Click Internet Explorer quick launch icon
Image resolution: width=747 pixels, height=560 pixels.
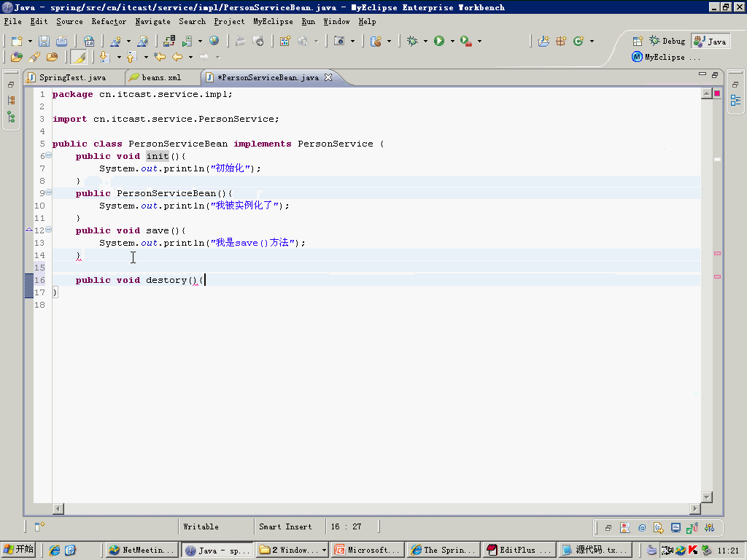[x=55, y=550]
